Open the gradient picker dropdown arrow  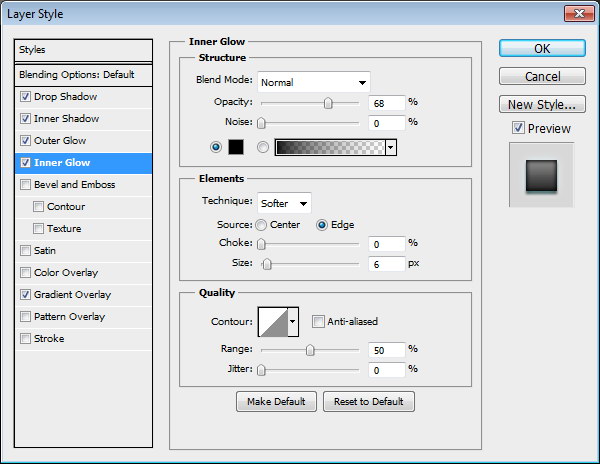(390, 147)
